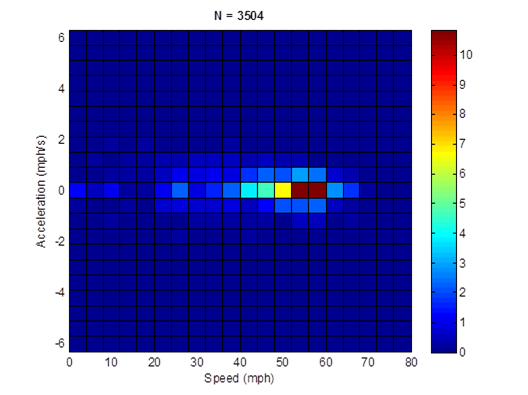
Task: Select the "Speed (mph)" x-axis label
Action: click(239, 378)
